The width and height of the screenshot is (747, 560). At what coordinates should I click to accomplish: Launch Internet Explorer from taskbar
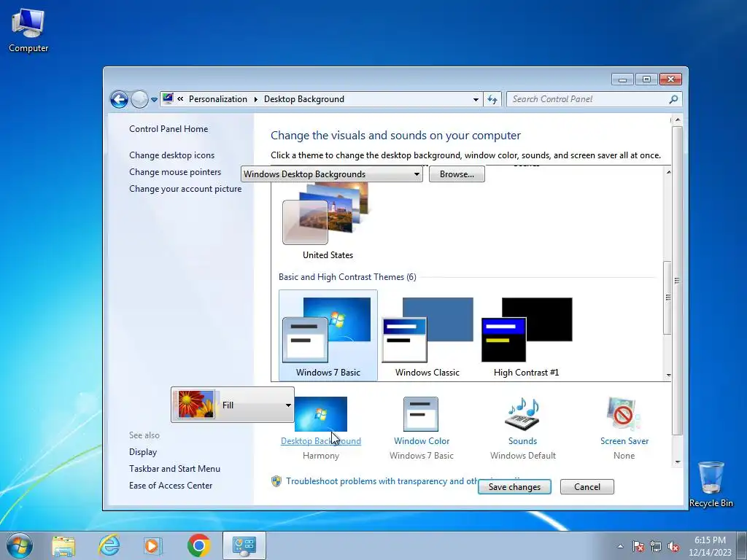(109, 545)
